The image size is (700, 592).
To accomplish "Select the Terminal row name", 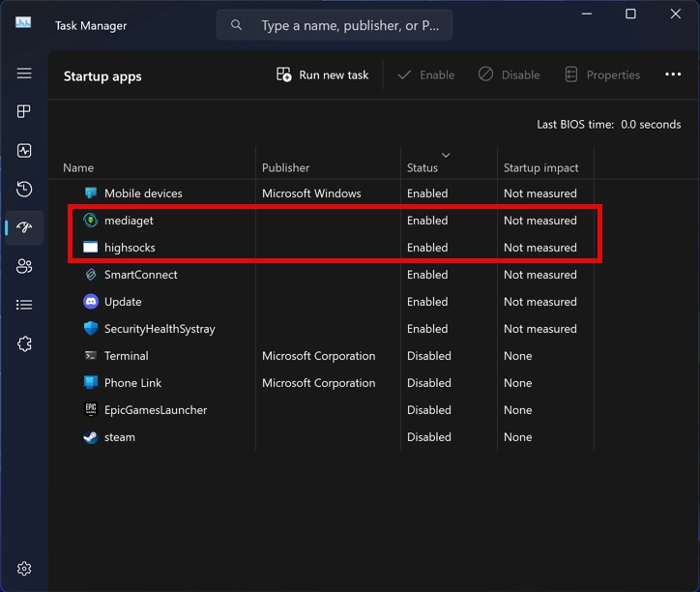I will (127, 356).
